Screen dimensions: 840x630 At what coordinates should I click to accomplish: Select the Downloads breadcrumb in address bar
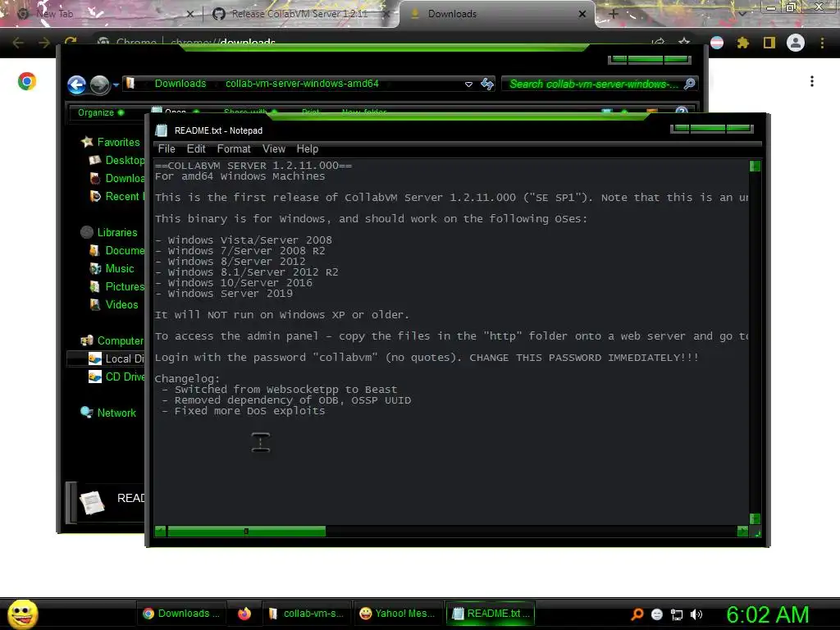pyautogui.click(x=180, y=84)
